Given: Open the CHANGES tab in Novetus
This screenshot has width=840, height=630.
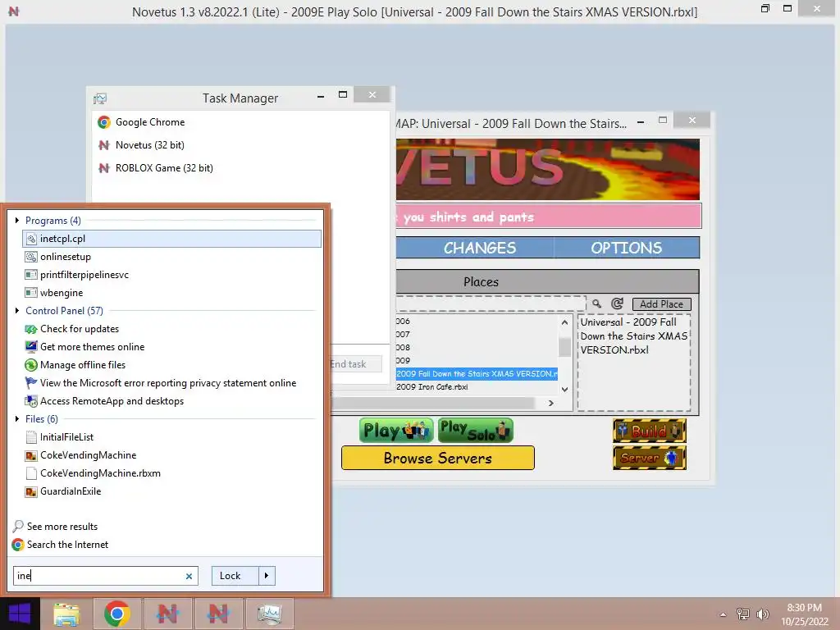Looking at the screenshot, I should coord(479,248).
